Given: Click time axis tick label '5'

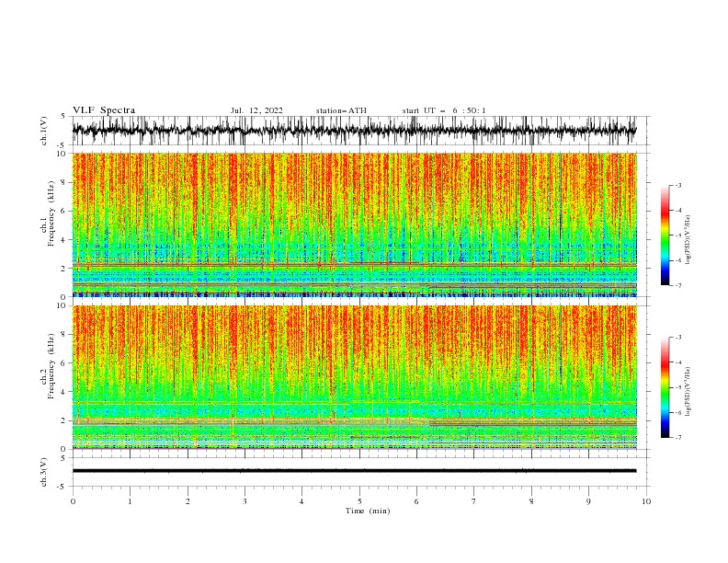Looking at the screenshot, I should point(359,501).
